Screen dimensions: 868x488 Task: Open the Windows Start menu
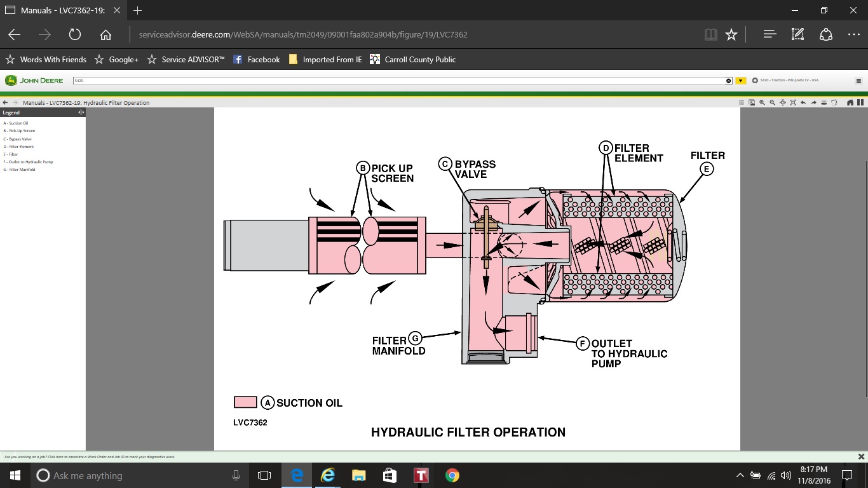tap(15, 475)
